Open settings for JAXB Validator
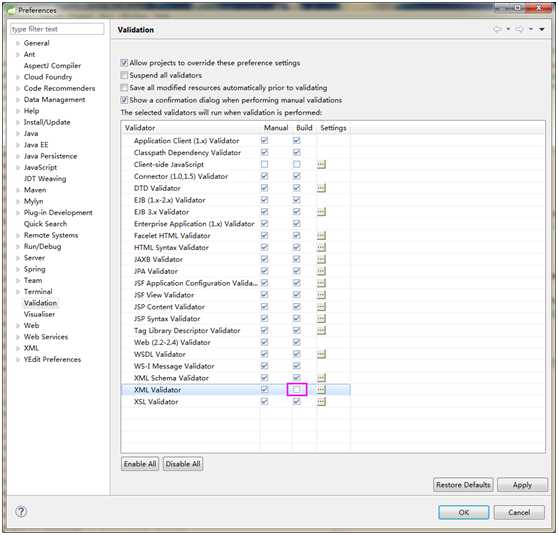The width and height of the screenshot is (558, 535). (x=321, y=259)
